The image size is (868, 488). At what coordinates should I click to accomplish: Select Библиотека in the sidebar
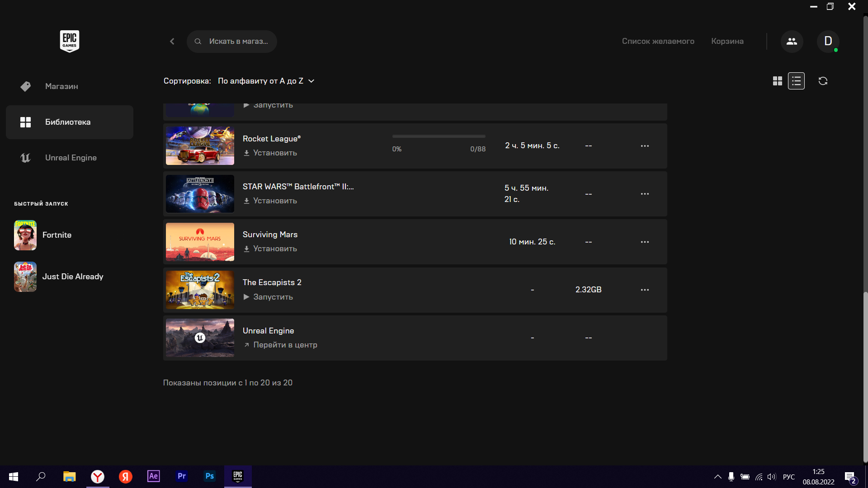click(x=70, y=122)
